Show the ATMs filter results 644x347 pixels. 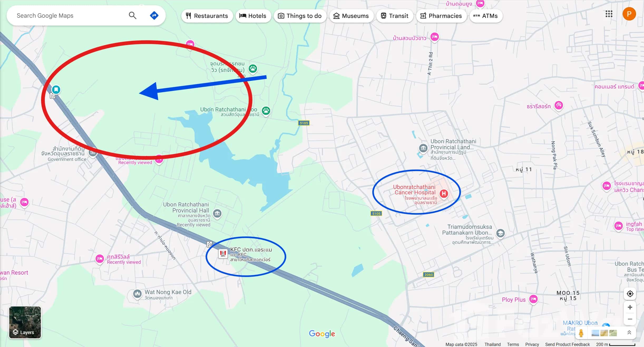click(486, 16)
